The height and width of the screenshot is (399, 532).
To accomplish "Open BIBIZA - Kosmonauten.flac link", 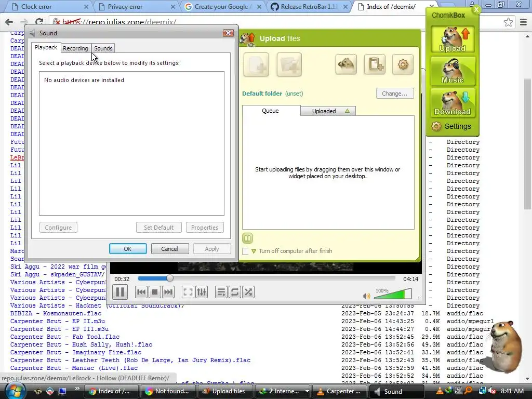I will click(56, 313).
